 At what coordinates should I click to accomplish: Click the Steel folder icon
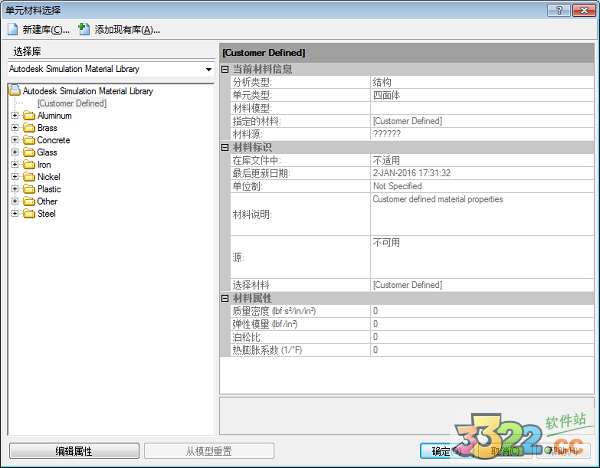[29, 214]
